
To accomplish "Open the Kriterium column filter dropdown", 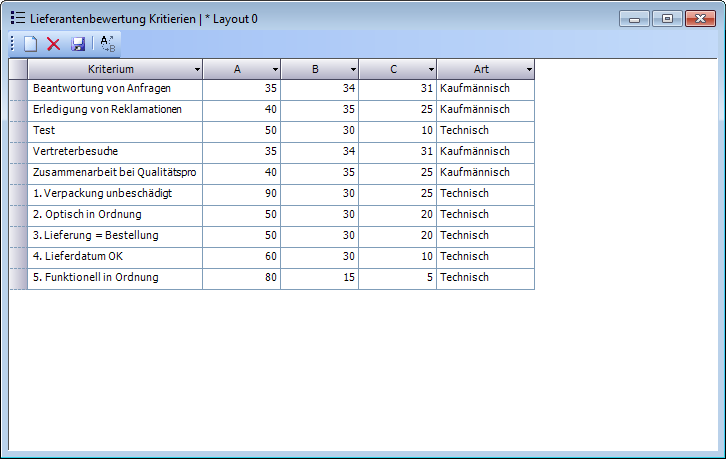I will (x=197, y=69).
